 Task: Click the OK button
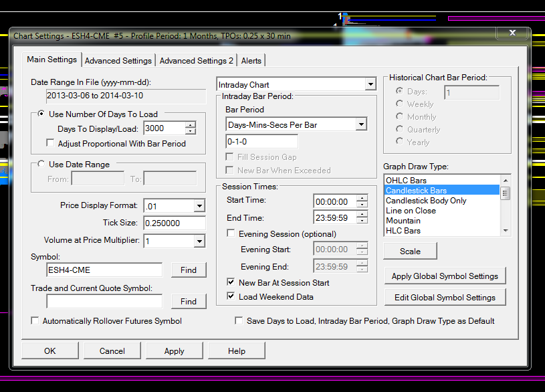pos(50,351)
